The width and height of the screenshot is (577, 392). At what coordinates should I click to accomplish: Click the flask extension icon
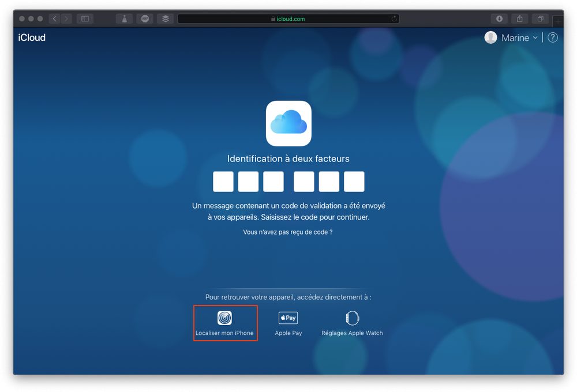point(125,19)
